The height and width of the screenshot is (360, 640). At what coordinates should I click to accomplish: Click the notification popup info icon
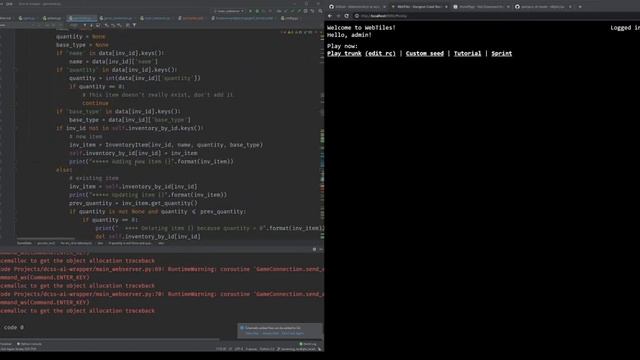click(242, 328)
